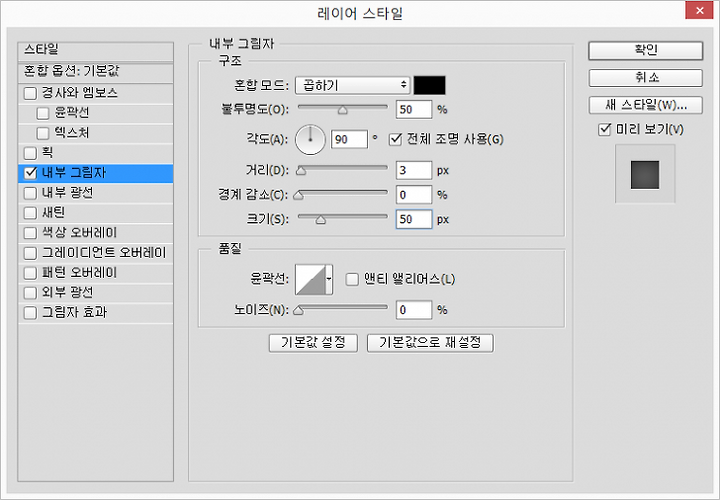720x500 pixels.
Task: Enable the 새틴 checkbox
Action: 30,213
